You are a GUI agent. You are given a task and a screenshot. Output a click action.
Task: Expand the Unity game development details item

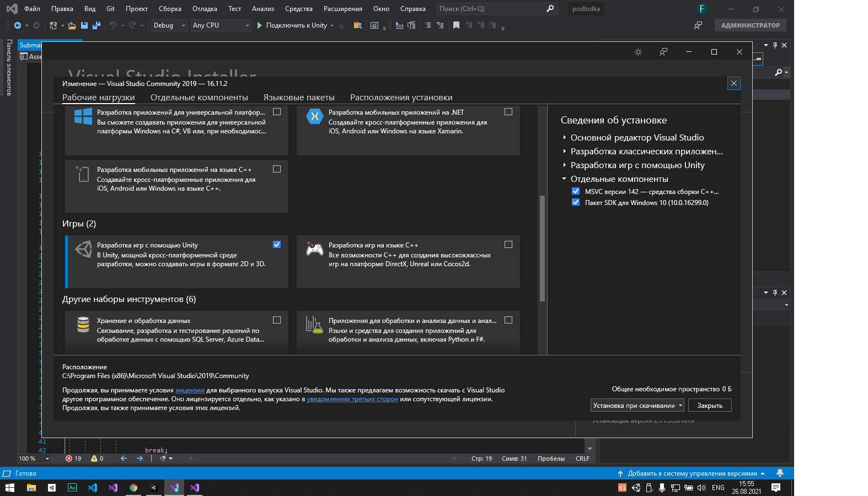tap(564, 165)
